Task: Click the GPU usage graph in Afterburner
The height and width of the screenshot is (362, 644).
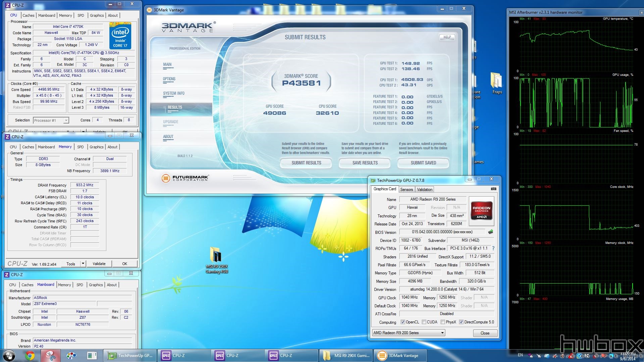Action: [x=576, y=102]
